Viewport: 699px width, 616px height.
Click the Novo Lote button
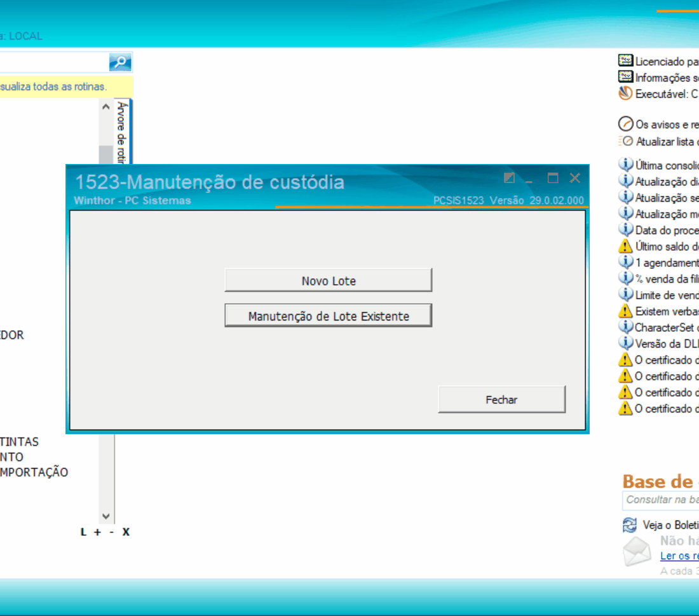coord(329,280)
